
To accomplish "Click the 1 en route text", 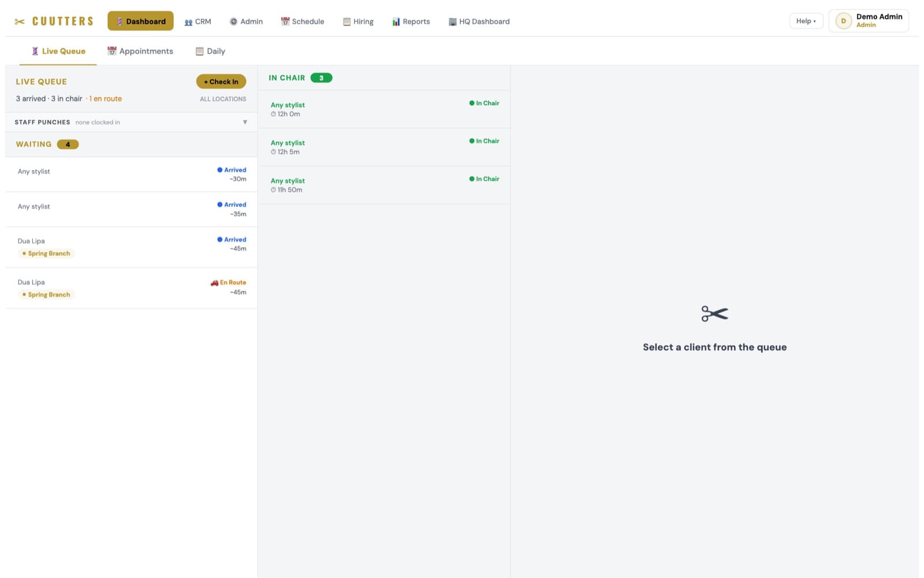I will tap(105, 99).
